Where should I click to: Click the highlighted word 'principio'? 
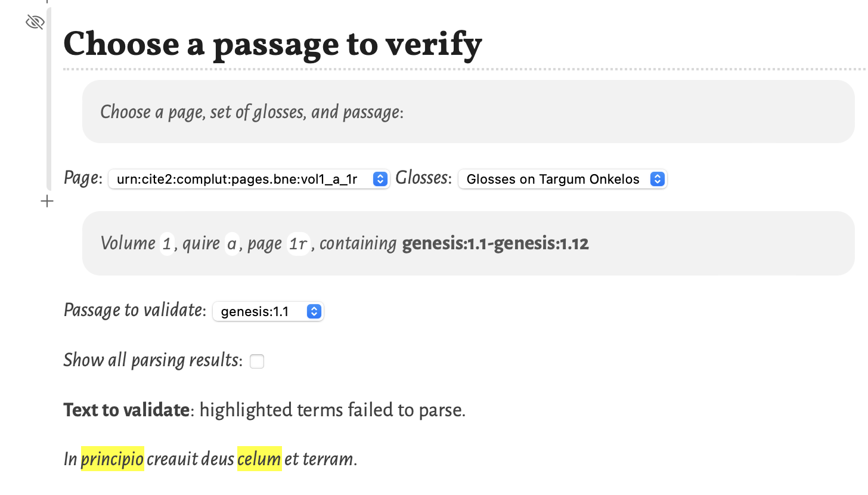[112, 459]
